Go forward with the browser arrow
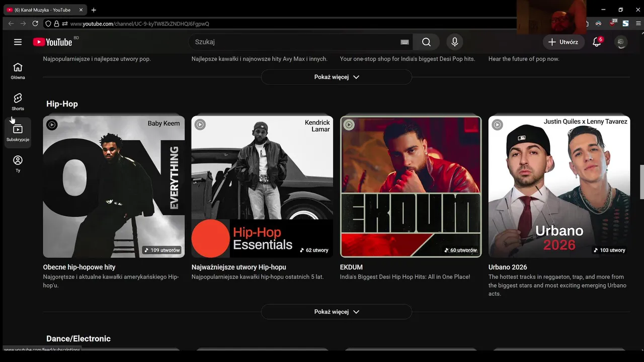The image size is (644, 362). point(23,24)
